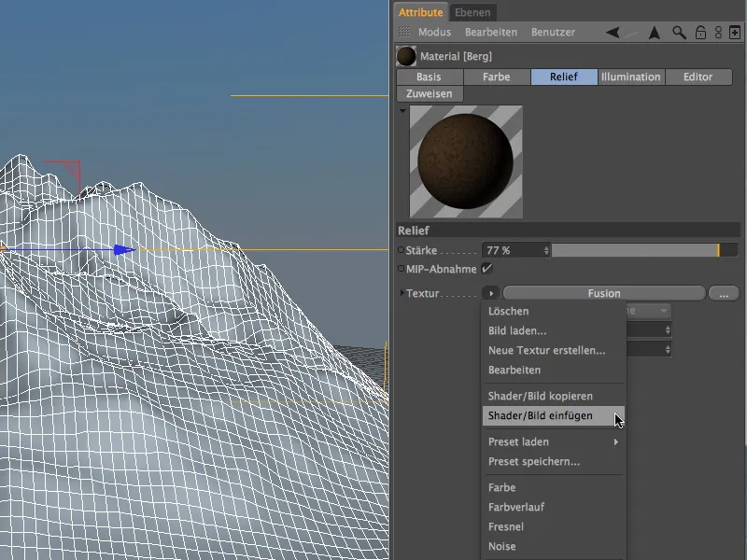Choose Preset speichern... entry
The height and width of the screenshot is (560, 747).
click(x=554, y=461)
